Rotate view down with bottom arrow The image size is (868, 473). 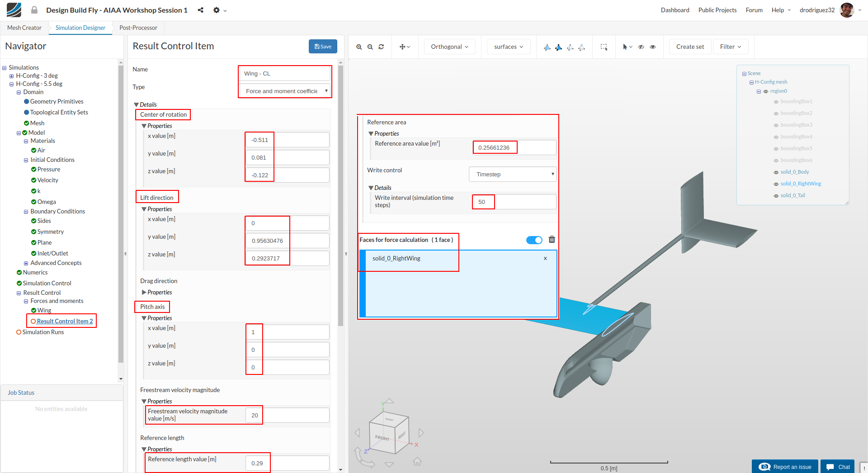pos(389,464)
